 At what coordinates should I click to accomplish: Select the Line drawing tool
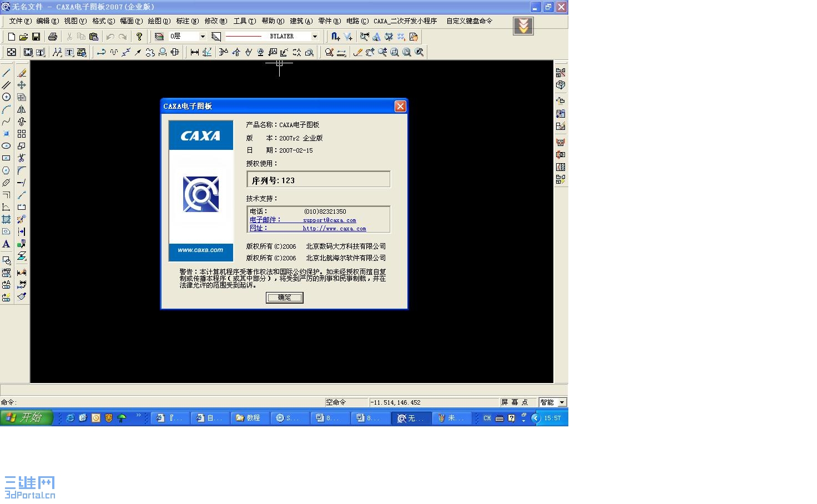pos(6,73)
